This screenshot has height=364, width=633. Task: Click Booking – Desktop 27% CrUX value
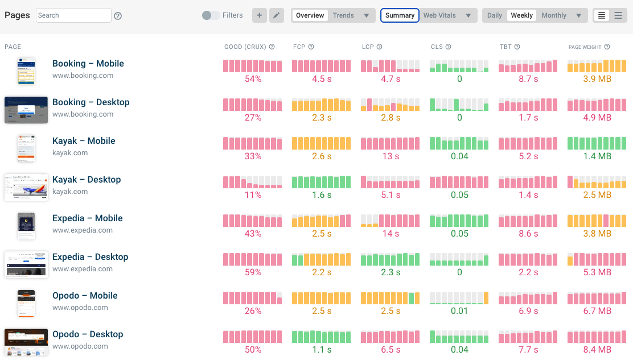[x=253, y=118]
